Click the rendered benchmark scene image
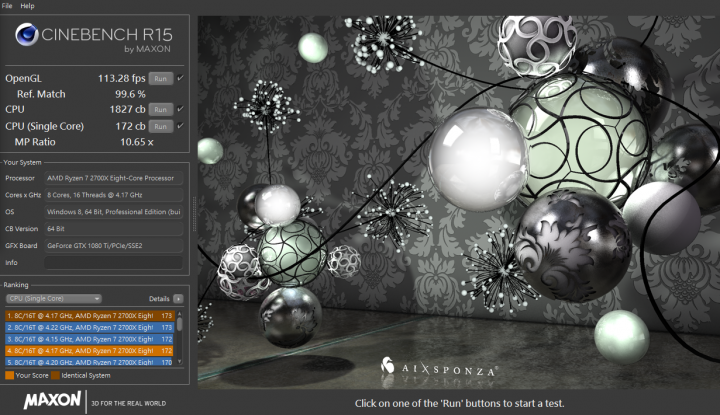The image size is (720, 415). click(459, 202)
